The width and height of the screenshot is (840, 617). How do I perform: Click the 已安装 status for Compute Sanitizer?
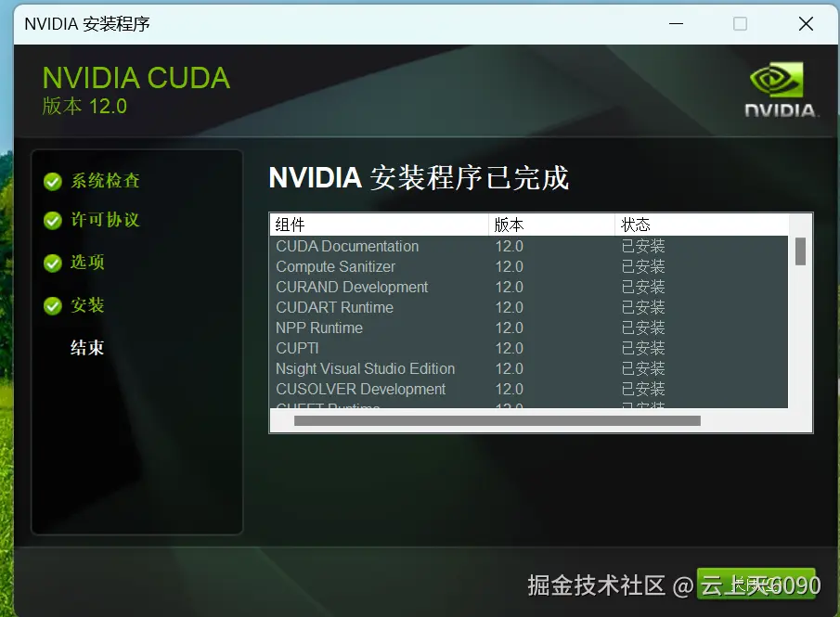[643, 266]
